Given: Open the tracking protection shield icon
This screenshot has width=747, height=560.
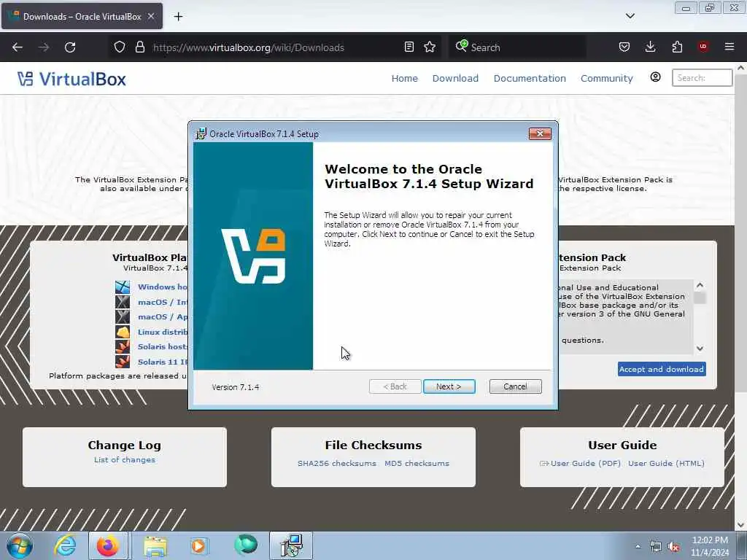Looking at the screenshot, I should 120,47.
